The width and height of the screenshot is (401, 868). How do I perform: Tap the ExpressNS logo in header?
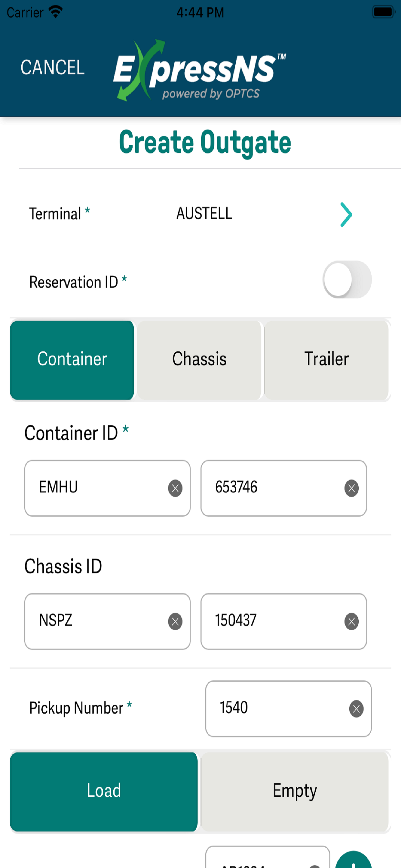coord(200,70)
